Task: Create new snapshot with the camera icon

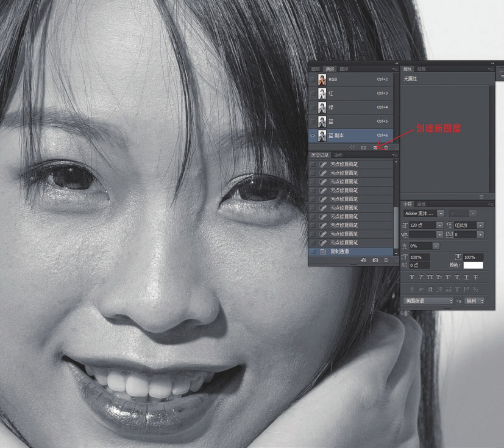Action: pyautogui.click(x=375, y=260)
